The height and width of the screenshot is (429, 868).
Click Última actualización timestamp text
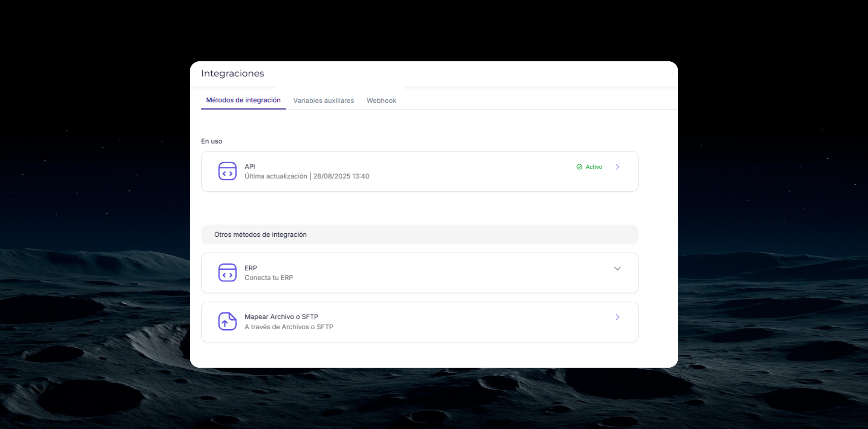[x=307, y=176]
